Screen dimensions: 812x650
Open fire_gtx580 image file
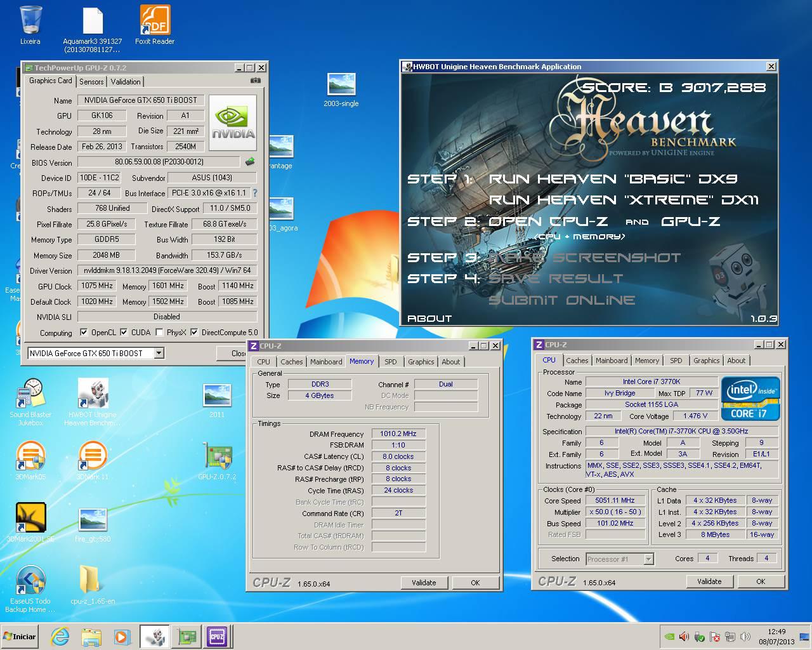tap(93, 524)
